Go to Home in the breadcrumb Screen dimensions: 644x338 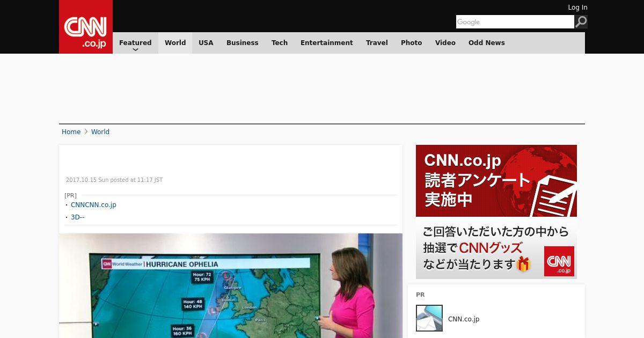tap(71, 132)
